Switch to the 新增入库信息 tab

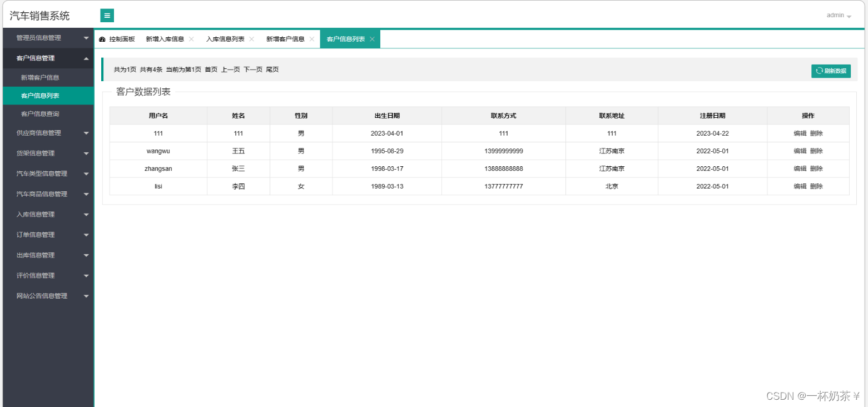click(165, 39)
